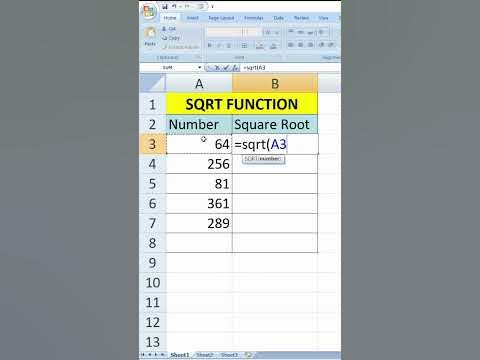Click the Redo icon in quick access toolbar

pos(187,6)
